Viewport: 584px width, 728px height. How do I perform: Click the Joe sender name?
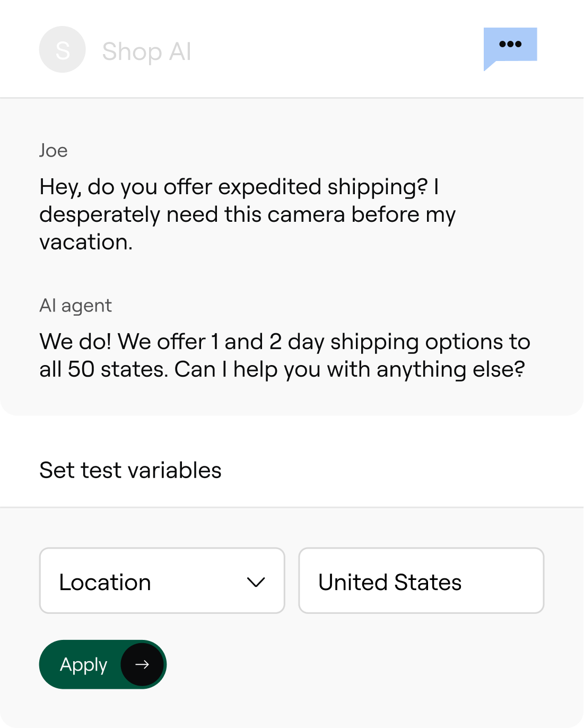coord(54,151)
